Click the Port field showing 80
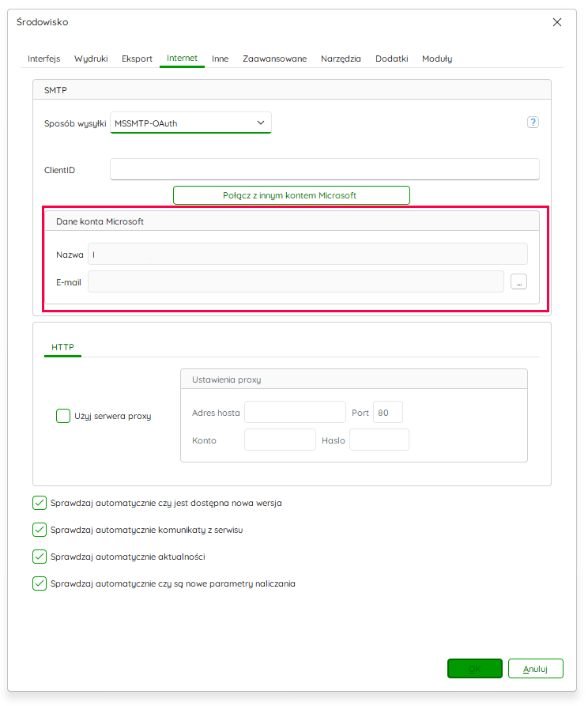Image resolution: width=588 pixels, height=706 pixels. [x=387, y=412]
